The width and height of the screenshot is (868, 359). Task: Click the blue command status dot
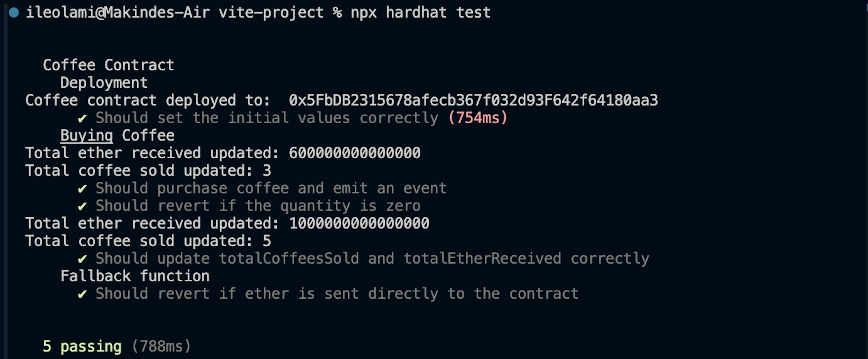14,13
